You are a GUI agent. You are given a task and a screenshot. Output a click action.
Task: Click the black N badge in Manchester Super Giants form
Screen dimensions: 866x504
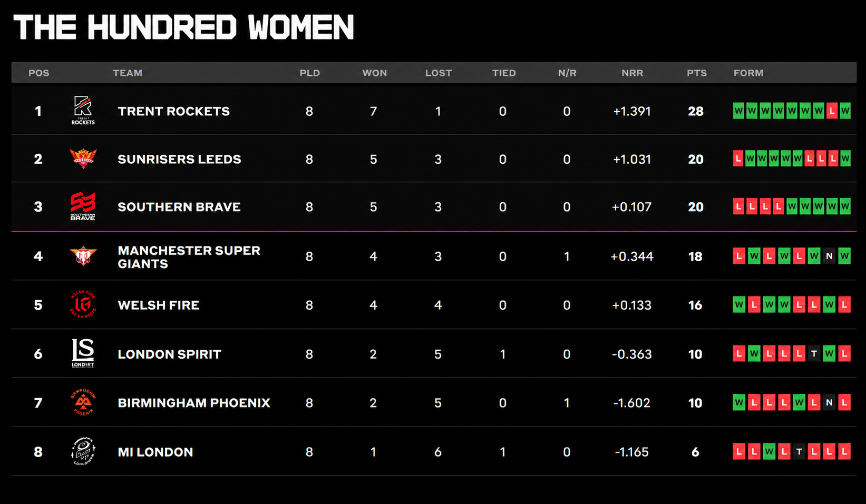pos(829,256)
